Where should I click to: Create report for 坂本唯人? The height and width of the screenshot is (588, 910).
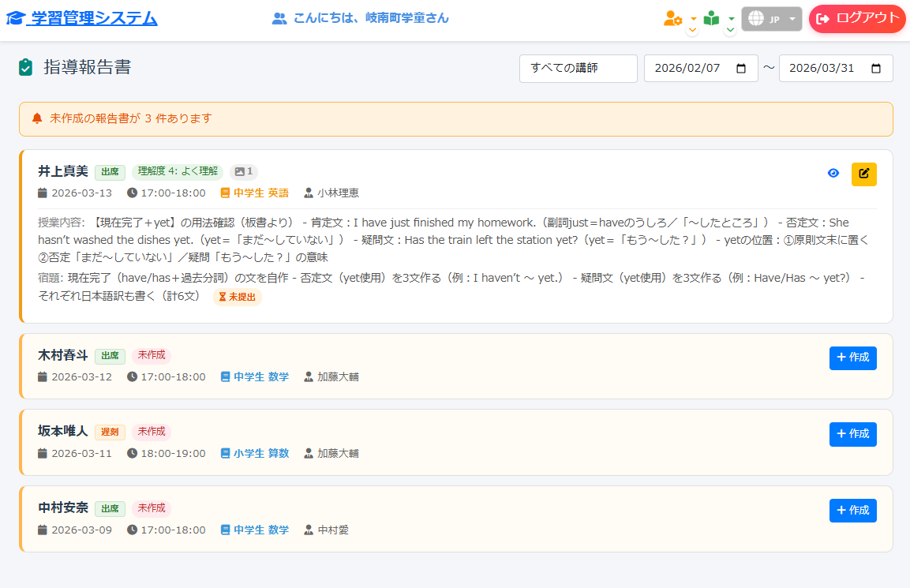(852, 434)
